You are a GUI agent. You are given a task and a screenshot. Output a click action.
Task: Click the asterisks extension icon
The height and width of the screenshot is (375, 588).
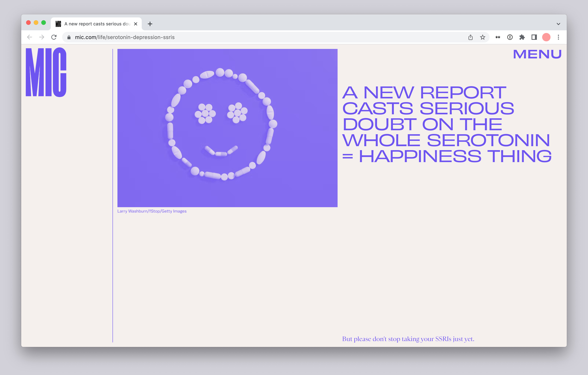click(498, 37)
